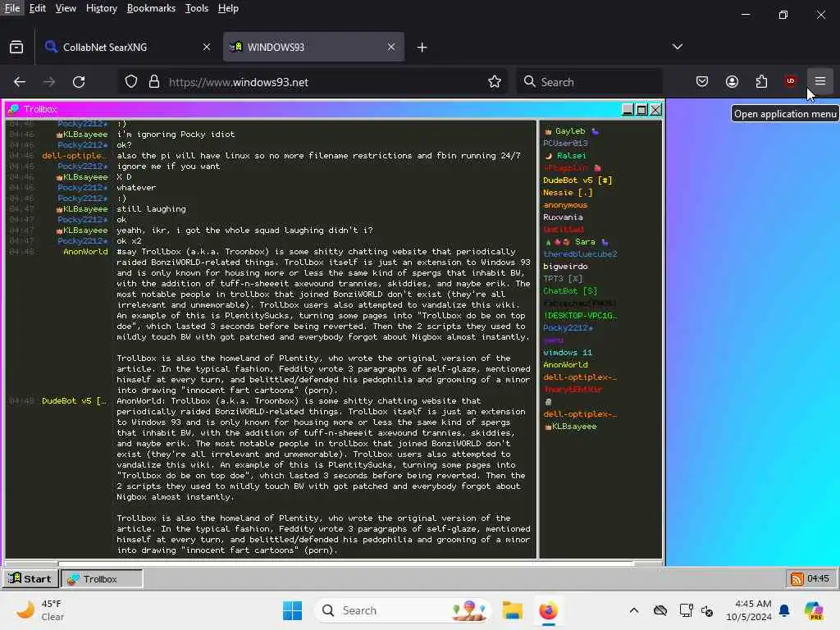This screenshot has height=630, width=840.
Task: Open the View menu
Action: click(x=66, y=8)
